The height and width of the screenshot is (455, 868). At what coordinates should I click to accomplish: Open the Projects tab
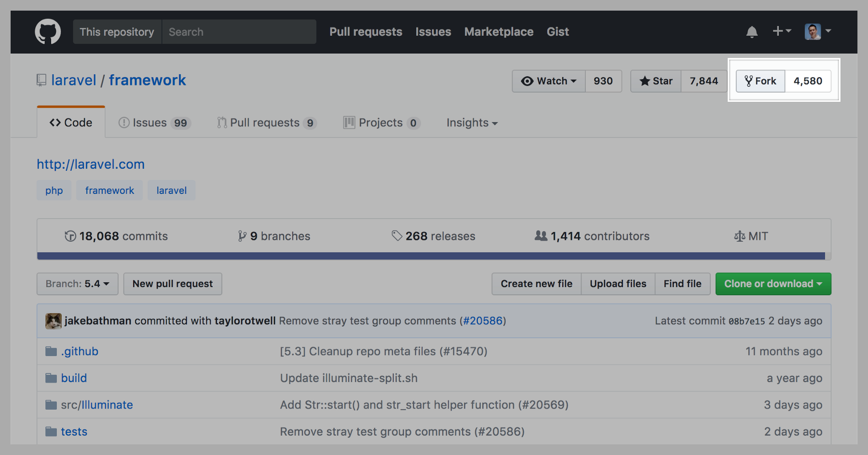(382, 123)
